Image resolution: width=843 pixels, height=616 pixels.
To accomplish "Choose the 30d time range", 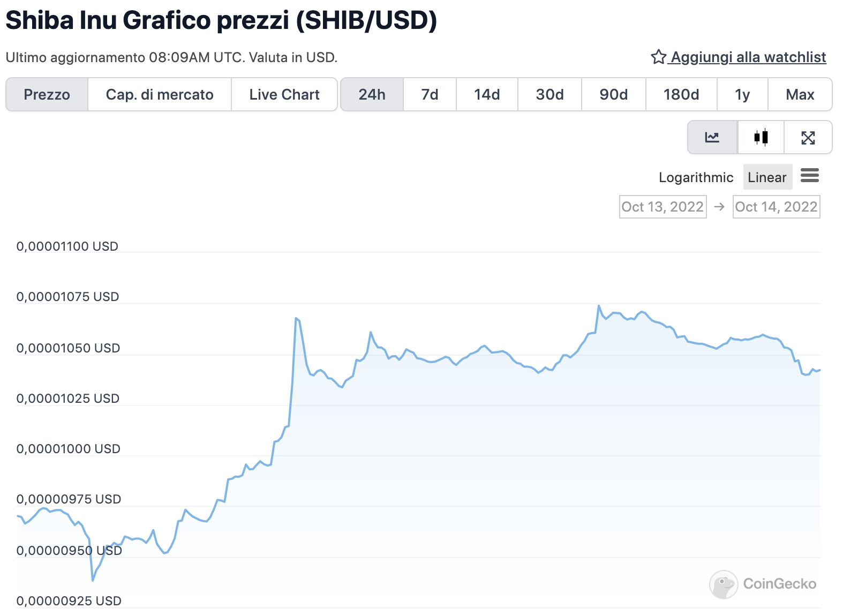I will (550, 95).
